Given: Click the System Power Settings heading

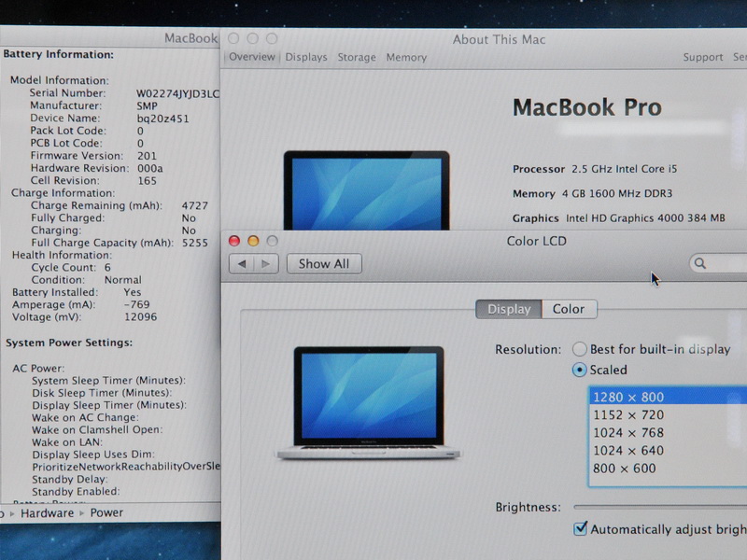Looking at the screenshot, I should (69, 343).
